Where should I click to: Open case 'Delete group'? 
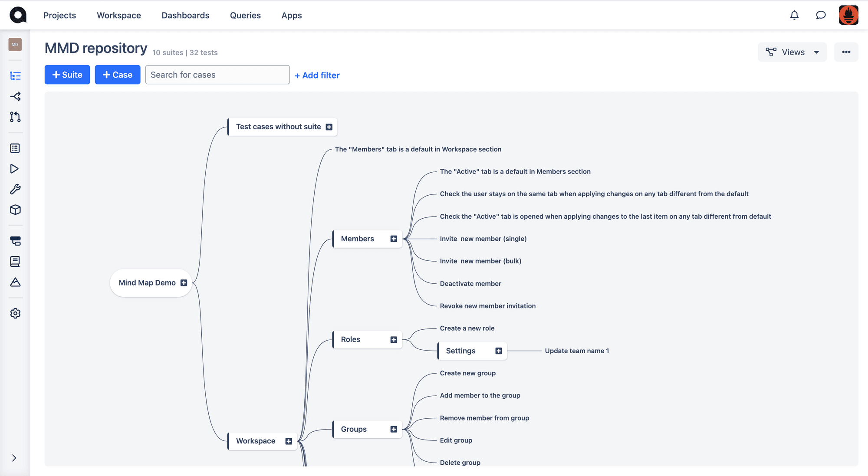pos(460,463)
